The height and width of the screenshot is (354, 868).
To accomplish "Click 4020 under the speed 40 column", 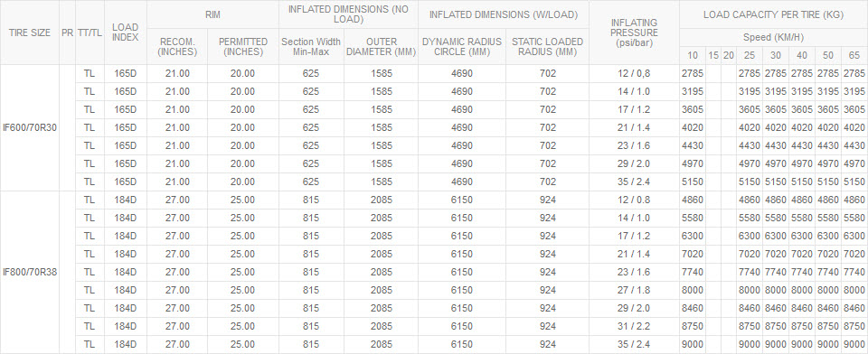I will [x=802, y=127].
